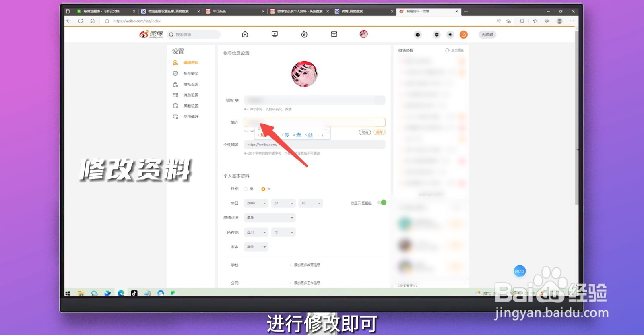The width and height of the screenshot is (644, 335).
Task: Open 消息设置 settings section
Action: tap(191, 95)
